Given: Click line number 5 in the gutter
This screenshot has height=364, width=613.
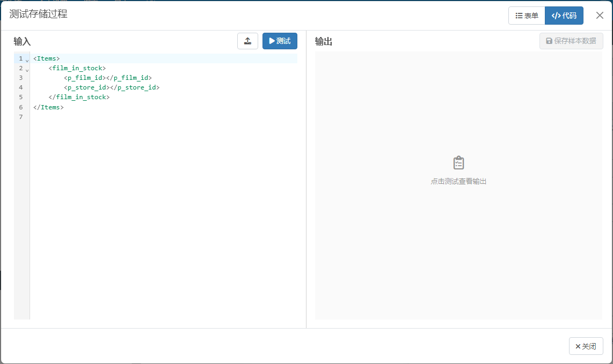Looking at the screenshot, I should click(21, 97).
